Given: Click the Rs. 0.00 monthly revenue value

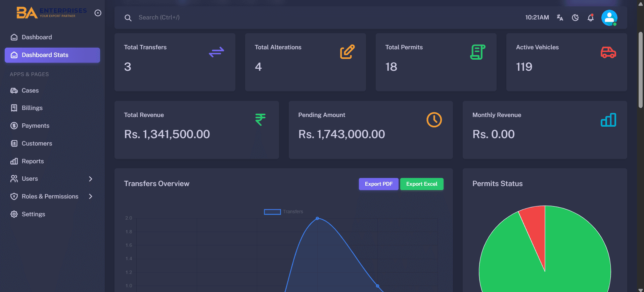Looking at the screenshot, I should 493,134.
